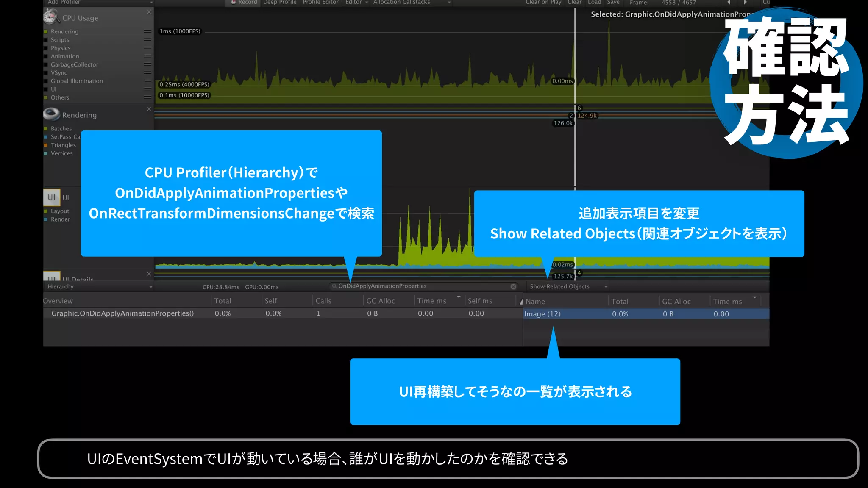Toggle the Record button
Image resolution: width=868 pixels, height=488 pixels.
[244, 3]
